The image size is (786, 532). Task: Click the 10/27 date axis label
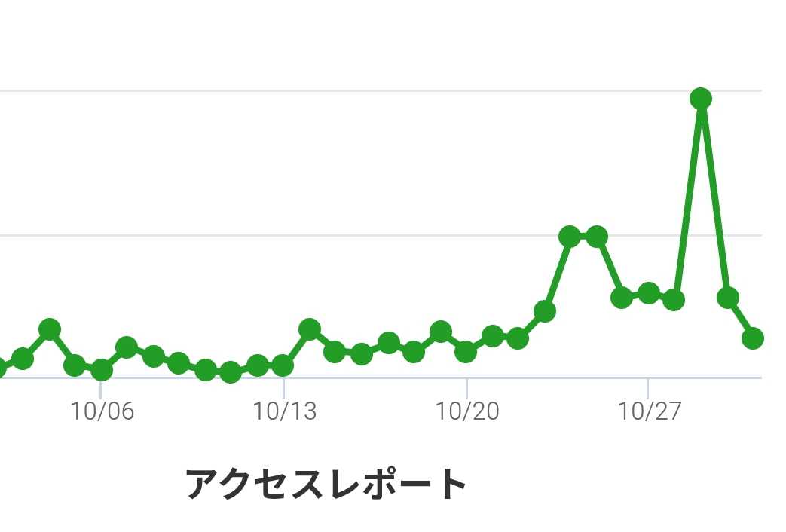click(649, 411)
